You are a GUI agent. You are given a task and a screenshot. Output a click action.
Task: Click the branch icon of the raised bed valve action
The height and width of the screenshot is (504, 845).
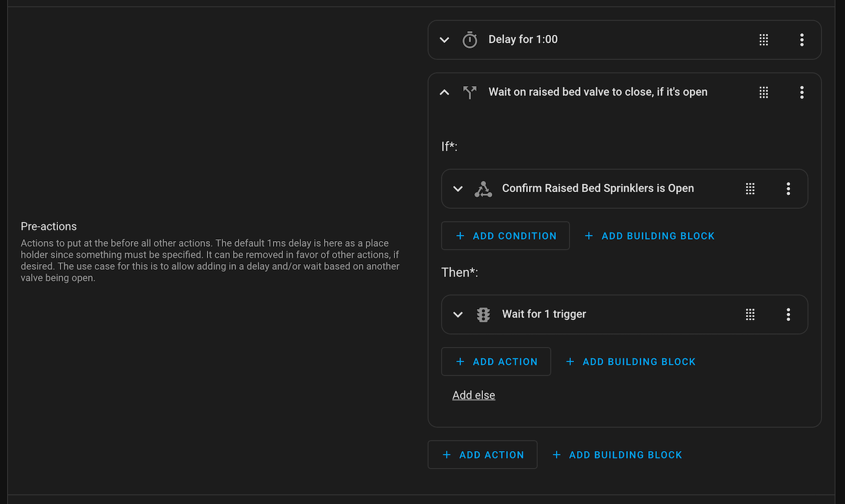point(469,92)
